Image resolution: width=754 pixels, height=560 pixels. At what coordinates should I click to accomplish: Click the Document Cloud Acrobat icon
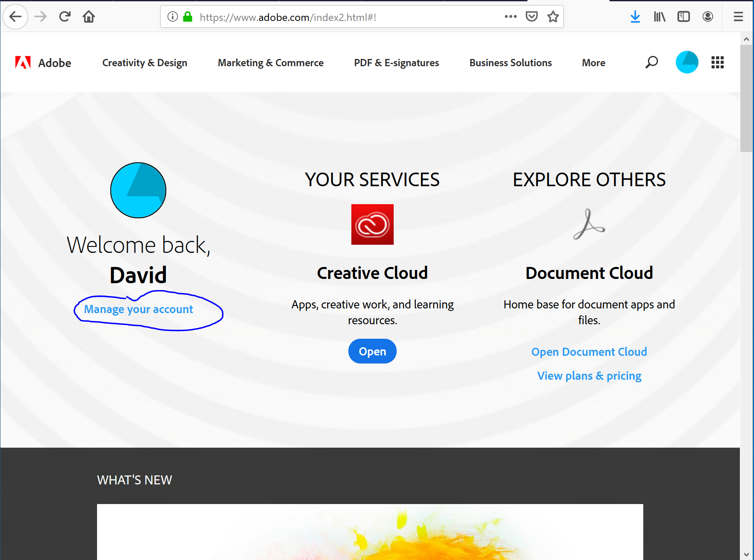point(589,224)
